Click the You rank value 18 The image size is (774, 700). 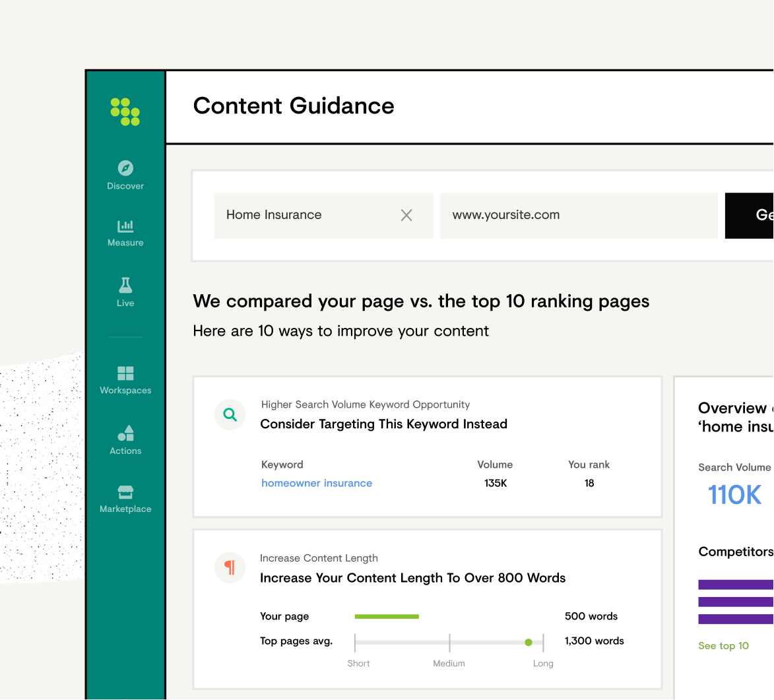[589, 483]
